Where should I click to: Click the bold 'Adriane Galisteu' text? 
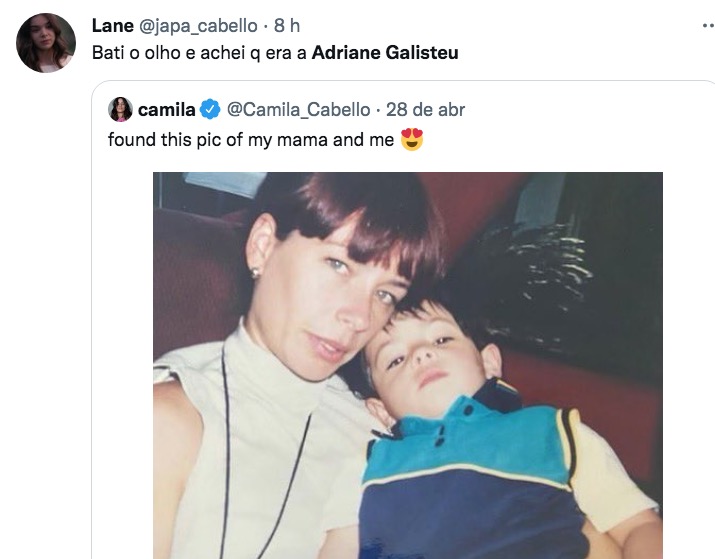coord(385,53)
